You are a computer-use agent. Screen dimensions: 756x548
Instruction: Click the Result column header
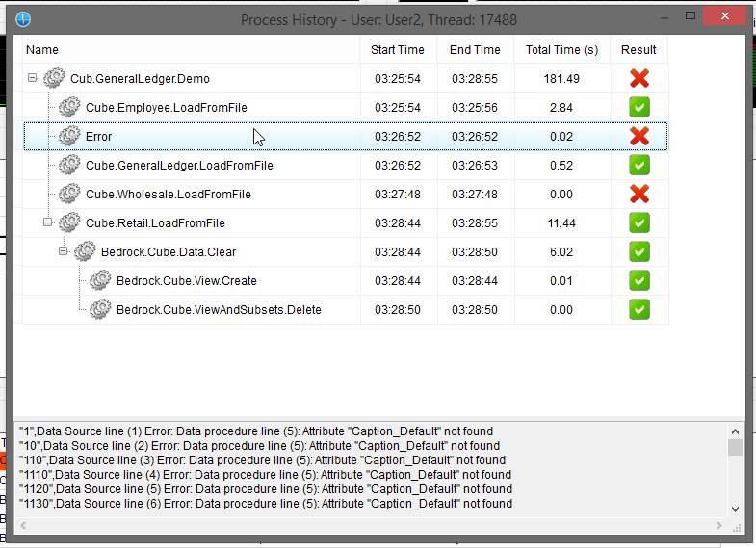tap(639, 50)
